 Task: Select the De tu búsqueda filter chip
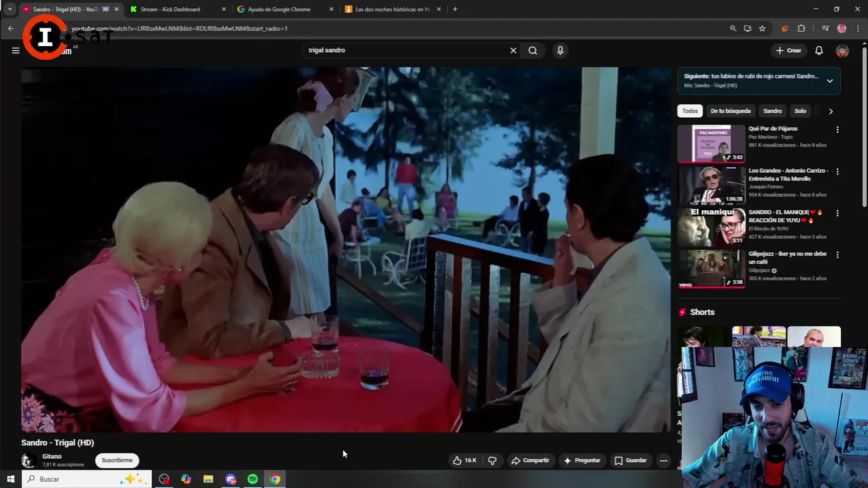(730, 111)
